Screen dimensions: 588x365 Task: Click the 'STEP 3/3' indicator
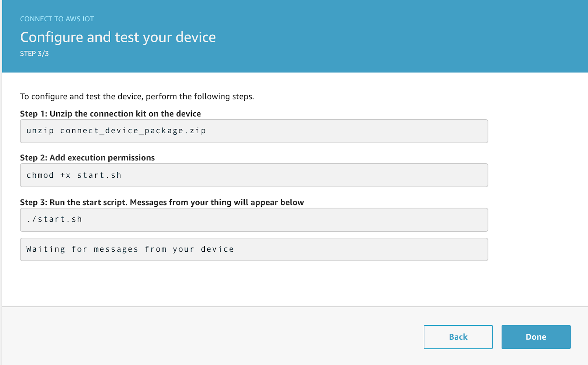click(34, 54)
